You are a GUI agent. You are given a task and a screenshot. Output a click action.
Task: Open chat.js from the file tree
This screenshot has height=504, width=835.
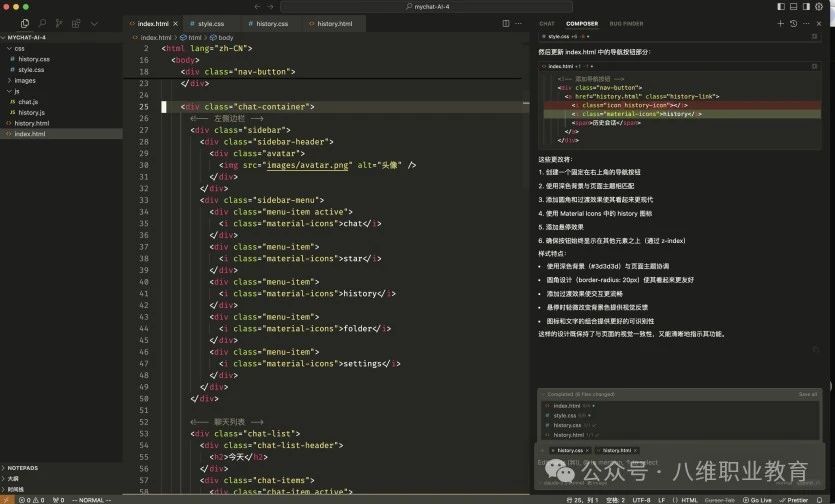point(28,102)
